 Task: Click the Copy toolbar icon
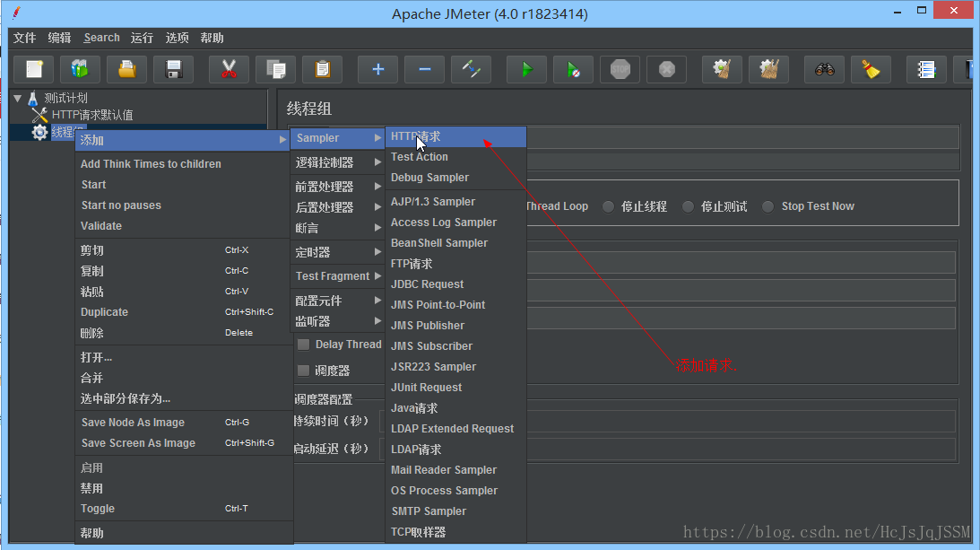275,69
